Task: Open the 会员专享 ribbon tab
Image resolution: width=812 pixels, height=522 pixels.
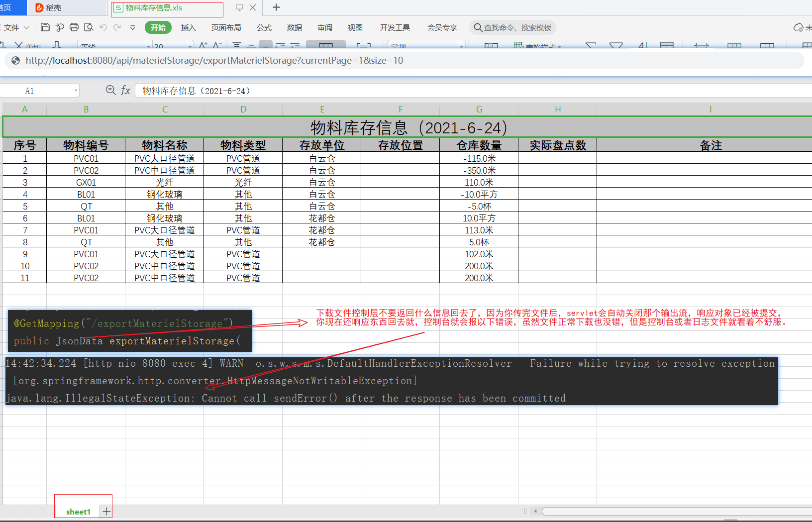Action: (442, 28)
